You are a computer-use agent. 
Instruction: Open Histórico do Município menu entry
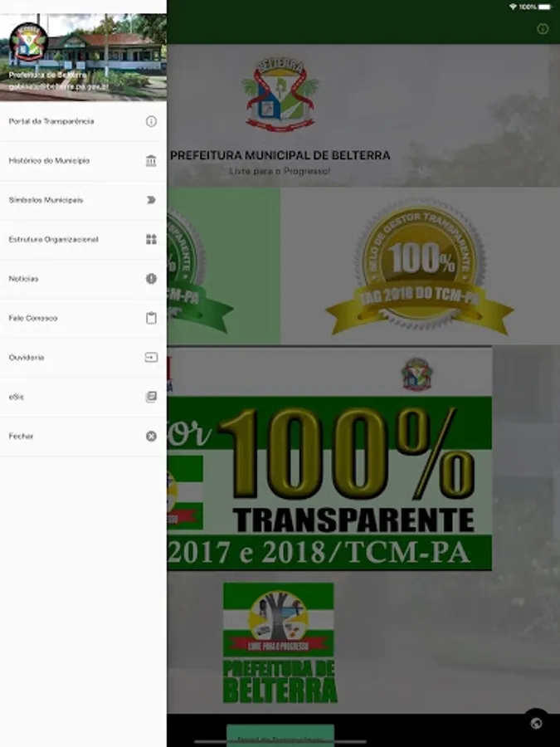[x=83, y=161]
